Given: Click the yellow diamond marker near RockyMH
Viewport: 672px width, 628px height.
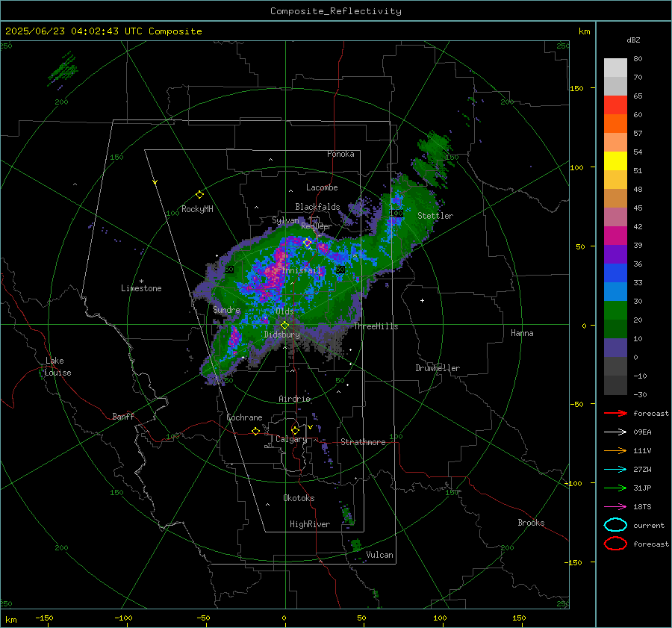Looking at the screenshot, I should pyautogui.click(x=199, y=195).
